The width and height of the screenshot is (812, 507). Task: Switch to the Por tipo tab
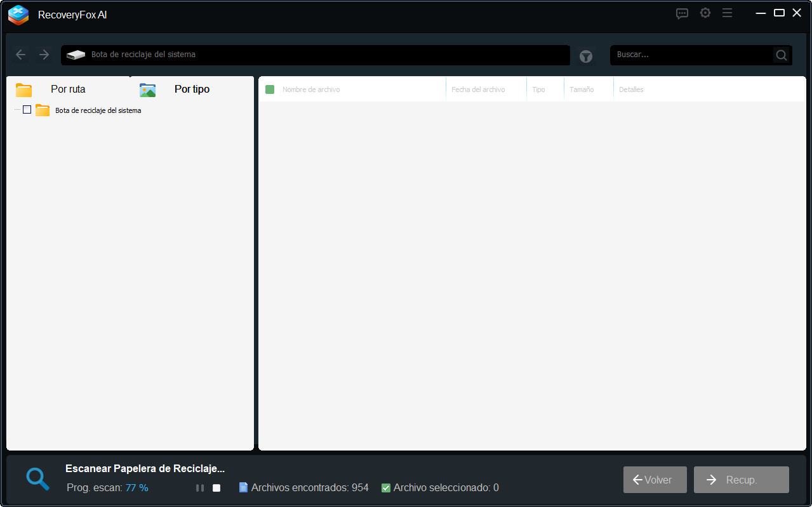coord(191,89)
